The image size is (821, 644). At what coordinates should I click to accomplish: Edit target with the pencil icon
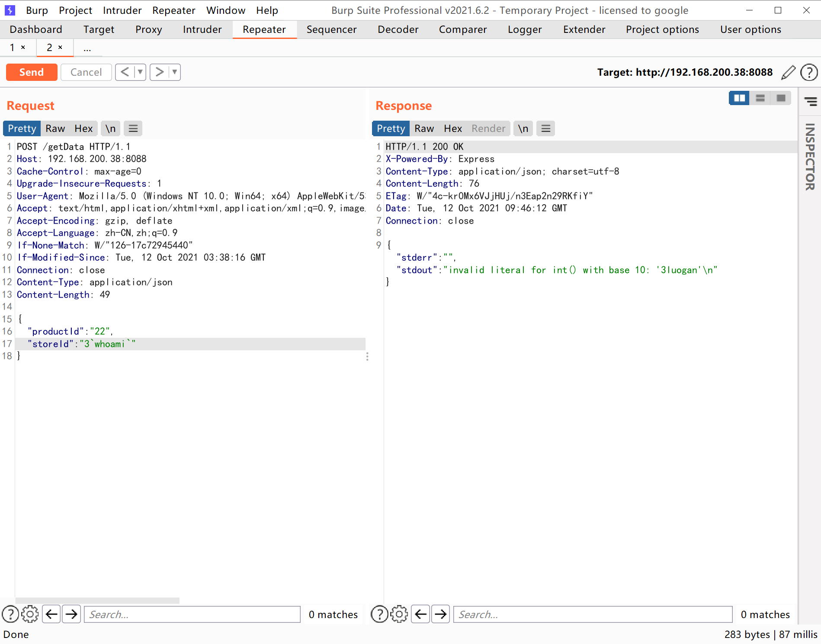pyautogui.click(x=788, y=72)
